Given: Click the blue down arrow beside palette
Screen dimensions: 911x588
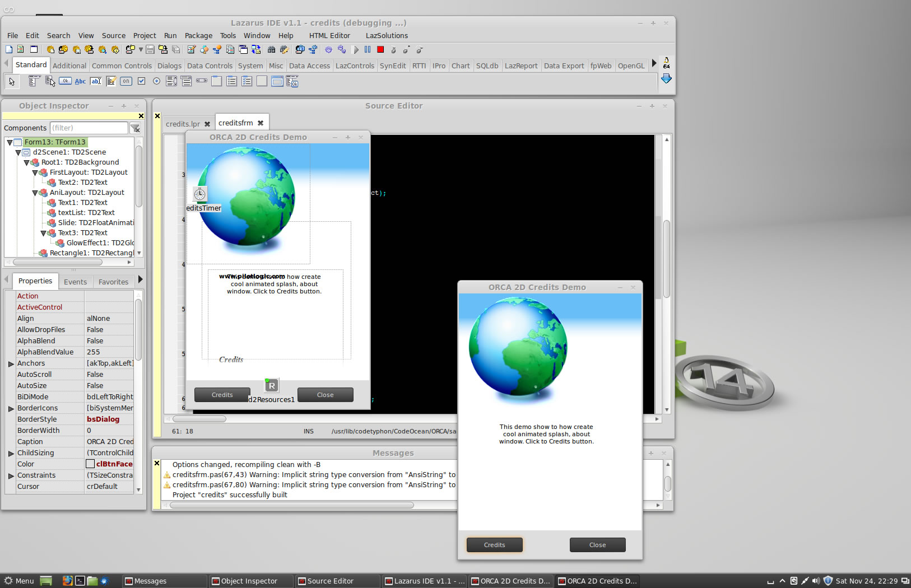Looking at the screenshot, I should click(x=666, y=79).
